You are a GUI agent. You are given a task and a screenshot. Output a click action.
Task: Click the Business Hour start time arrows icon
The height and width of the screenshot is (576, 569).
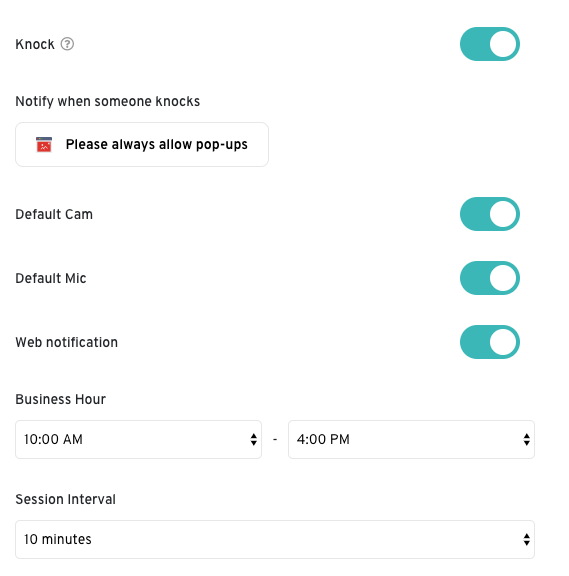coord(253,439)
